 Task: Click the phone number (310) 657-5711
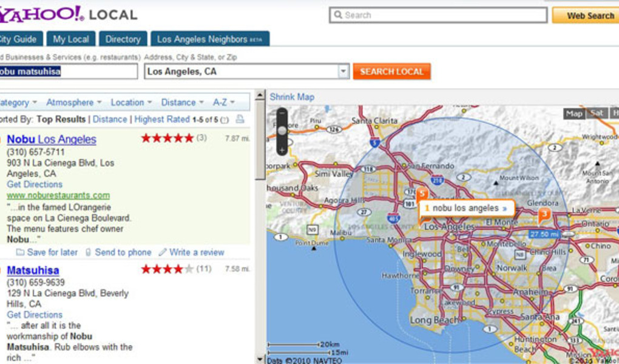click(36, 152)
